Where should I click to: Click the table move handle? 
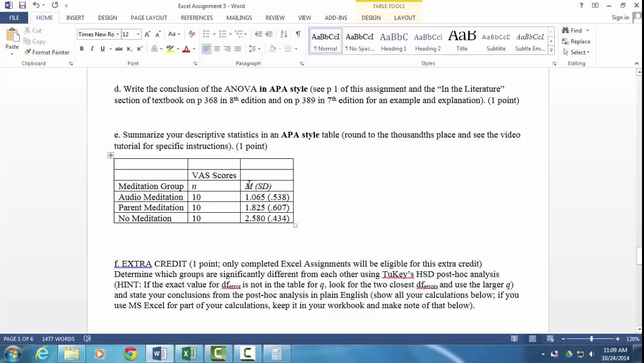(111, 155)
